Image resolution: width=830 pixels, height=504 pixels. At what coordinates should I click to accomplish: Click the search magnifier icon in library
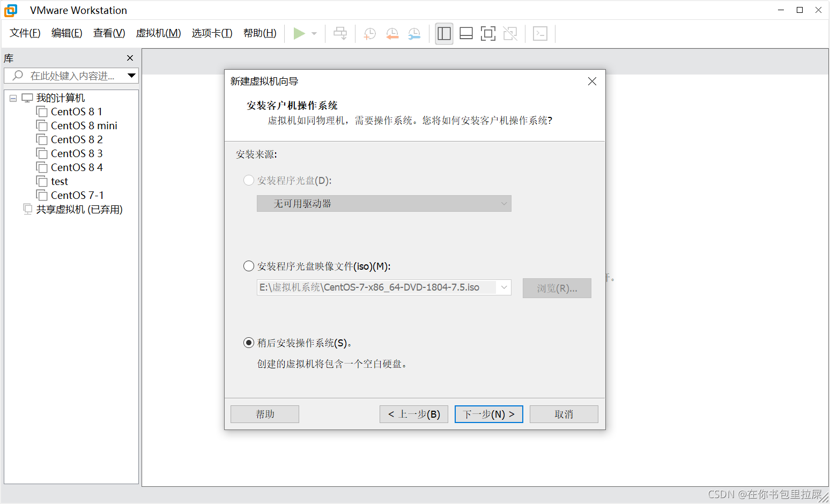[x=18, y=76]
